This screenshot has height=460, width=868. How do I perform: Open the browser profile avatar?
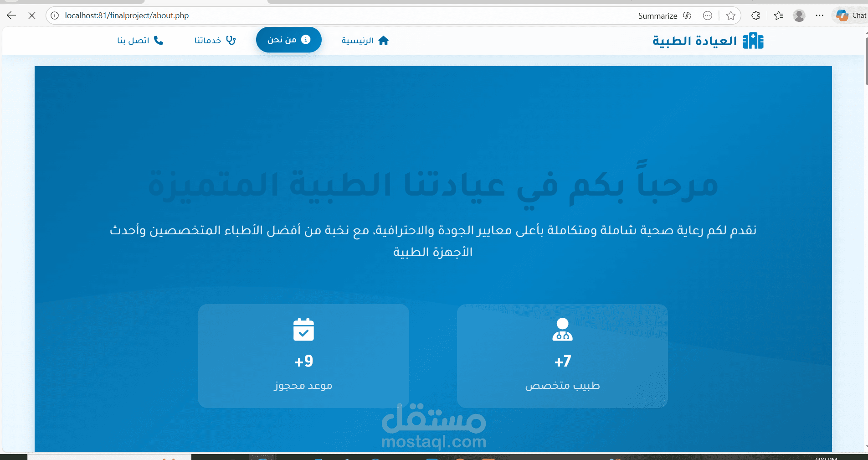(x=799, y=16)
